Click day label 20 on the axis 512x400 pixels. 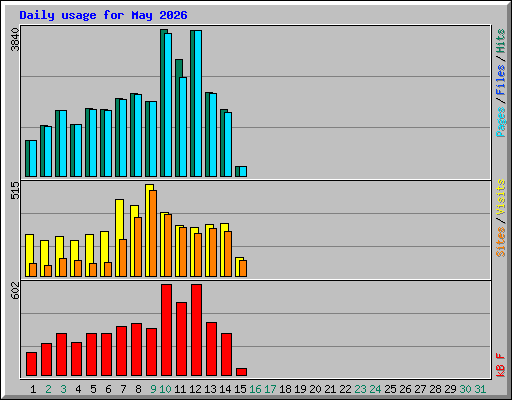(315, 389)
